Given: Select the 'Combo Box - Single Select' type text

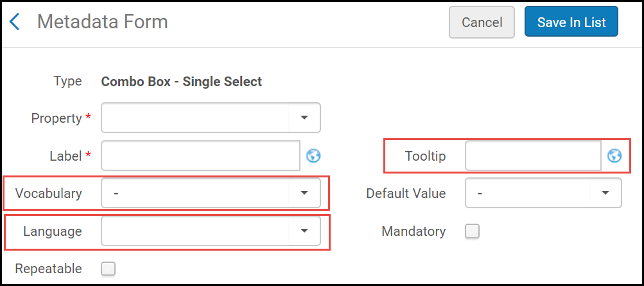Looking at the screenshot, I should [x=182, y=82].
